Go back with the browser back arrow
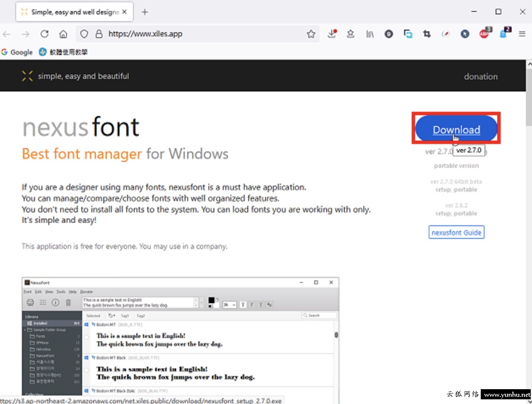The height and width of the screenshot is (404, 532). 7,34
